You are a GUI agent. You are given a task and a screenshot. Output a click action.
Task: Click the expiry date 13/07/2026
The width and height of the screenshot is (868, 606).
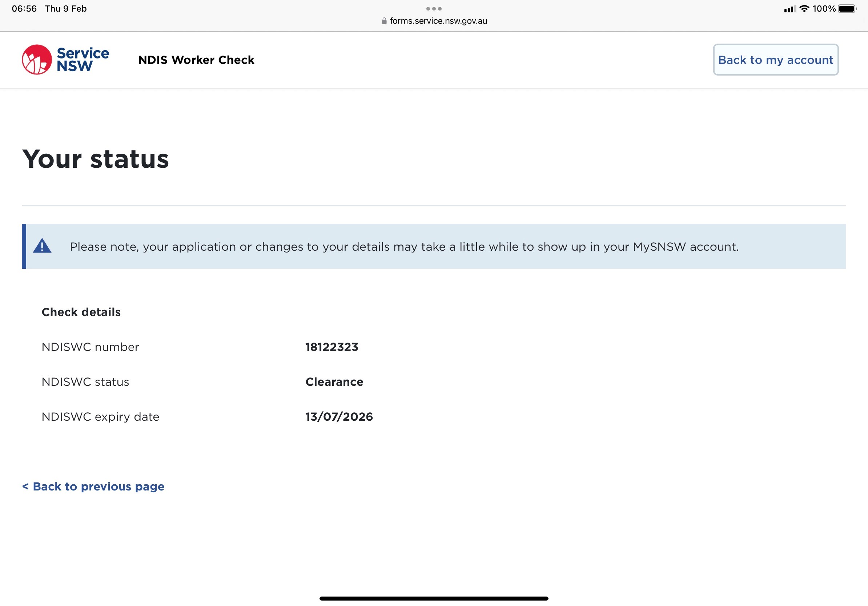[339, 416]
